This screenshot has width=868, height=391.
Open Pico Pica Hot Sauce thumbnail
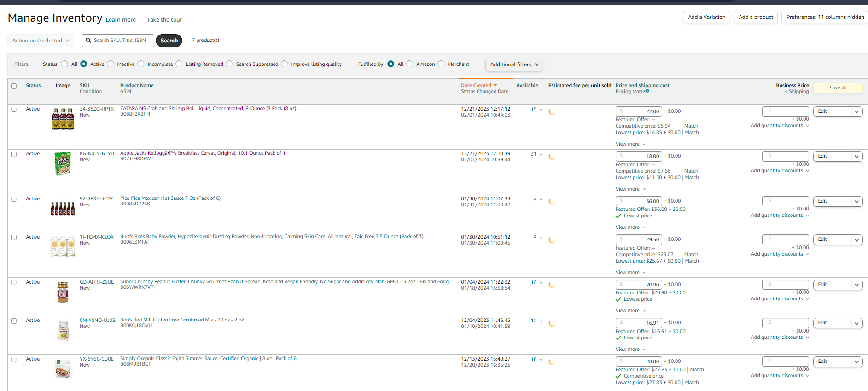click(63, 209)
